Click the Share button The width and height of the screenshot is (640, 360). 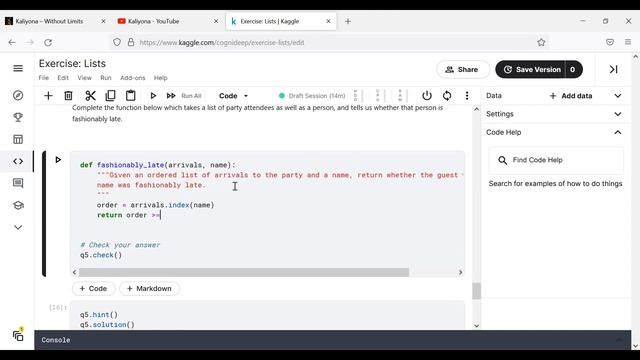(463, 69)
